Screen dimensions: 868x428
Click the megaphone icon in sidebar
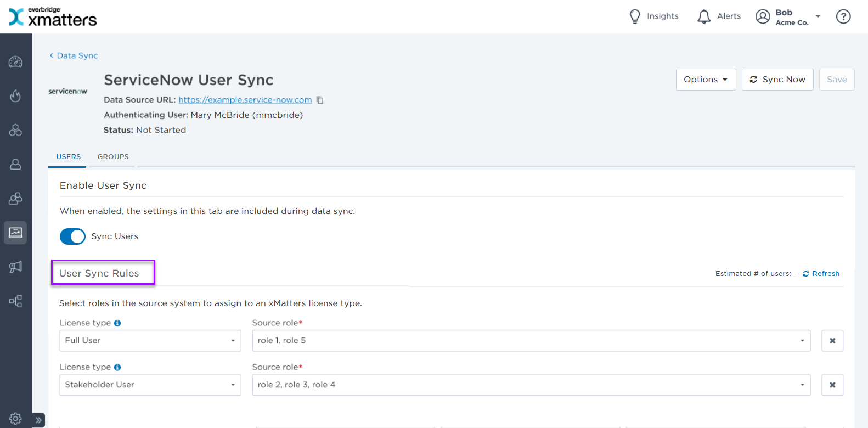tap(15, 267)
